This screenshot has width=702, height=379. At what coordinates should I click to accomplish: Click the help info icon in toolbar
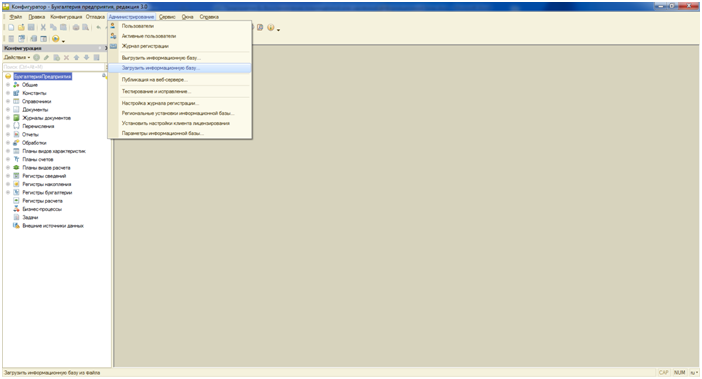(270, 27)
